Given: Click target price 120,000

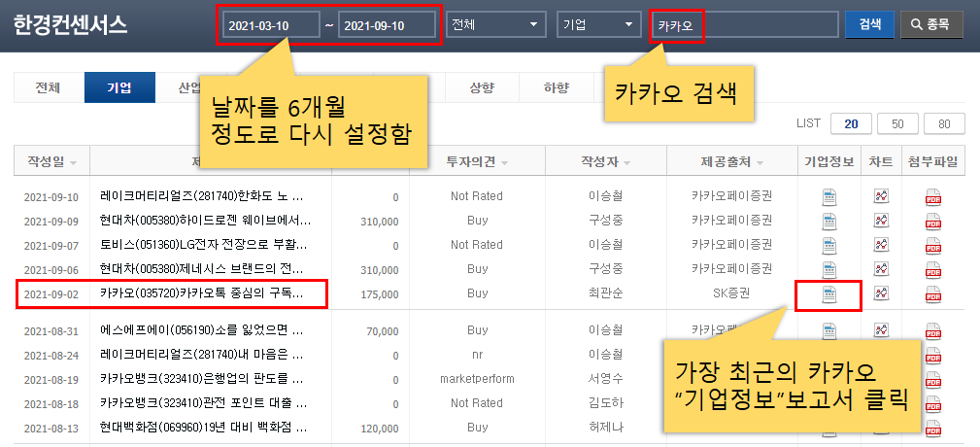Looking at the screenshot, I should point(380,429).
